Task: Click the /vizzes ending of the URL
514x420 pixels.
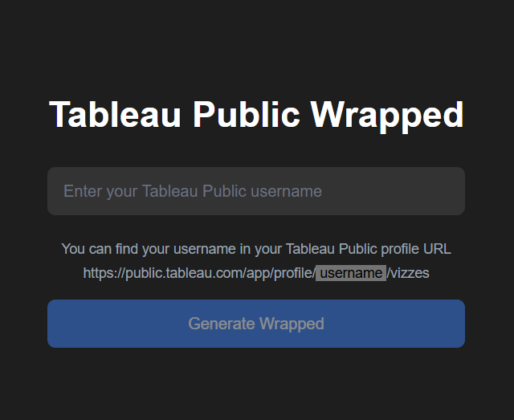Action: [408, 273]
